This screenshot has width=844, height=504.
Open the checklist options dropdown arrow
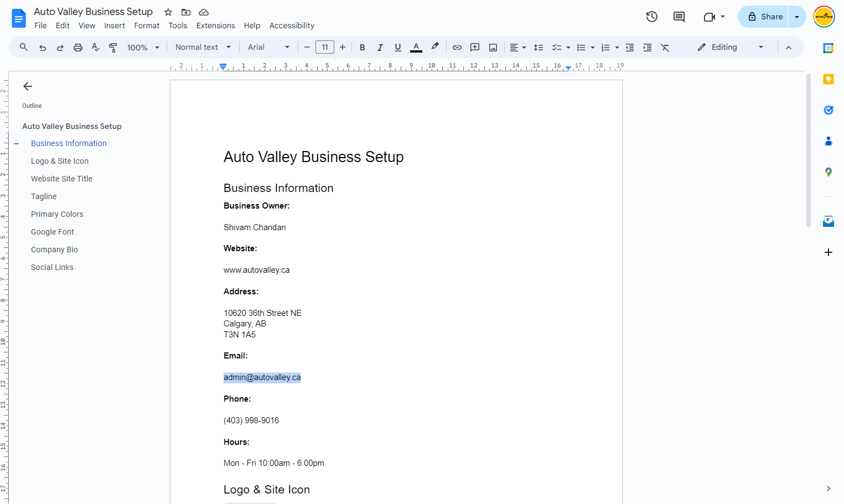point(568,48)
